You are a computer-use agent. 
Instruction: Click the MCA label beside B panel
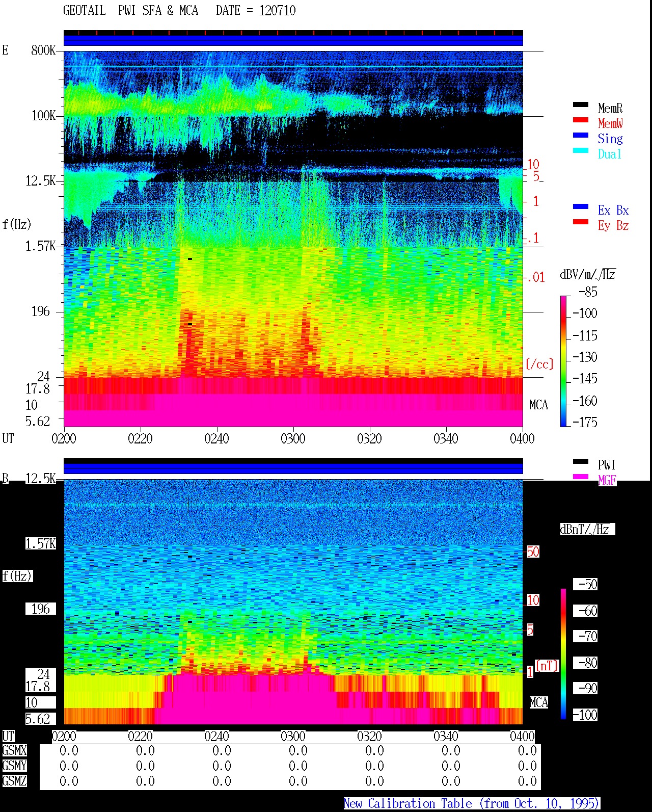(538, 703)
